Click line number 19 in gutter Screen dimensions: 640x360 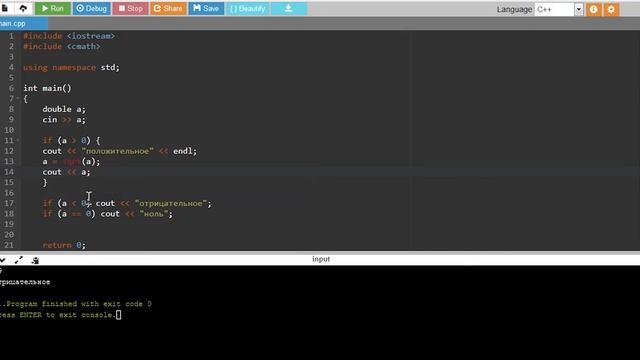click(x=9, y=224)
